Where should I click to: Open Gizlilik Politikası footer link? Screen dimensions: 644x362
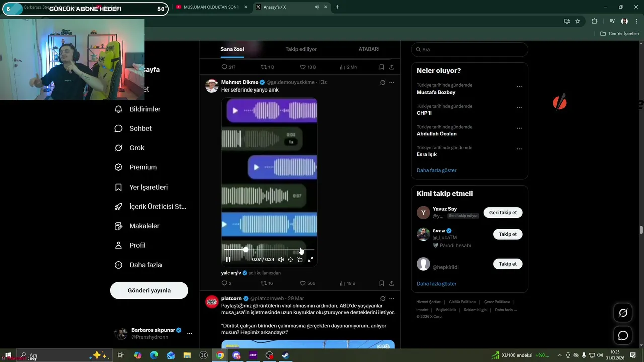(462, 302)
